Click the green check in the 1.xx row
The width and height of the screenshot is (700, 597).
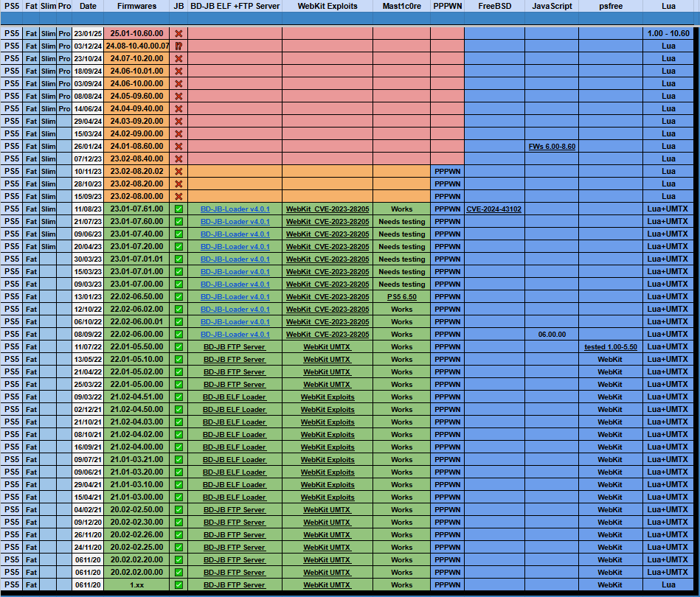pyautogui.click(x=179, y=584)
